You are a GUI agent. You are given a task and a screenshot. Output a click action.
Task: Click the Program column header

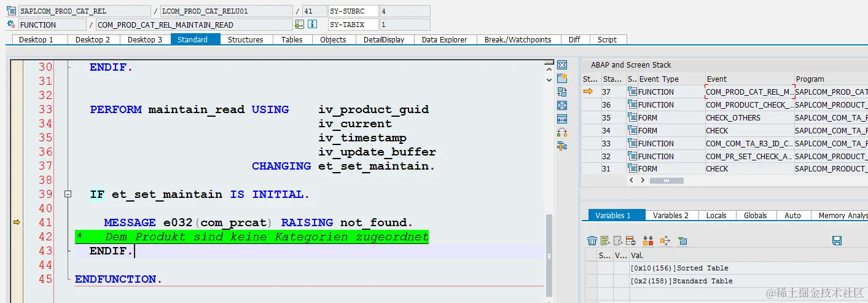point(831,79)
